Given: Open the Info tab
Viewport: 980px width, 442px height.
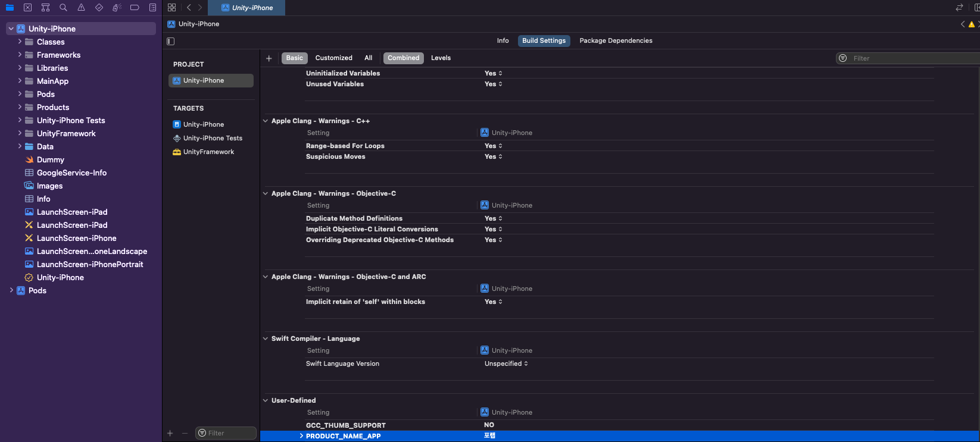Looking at the screenshot, I should [503, 41].
